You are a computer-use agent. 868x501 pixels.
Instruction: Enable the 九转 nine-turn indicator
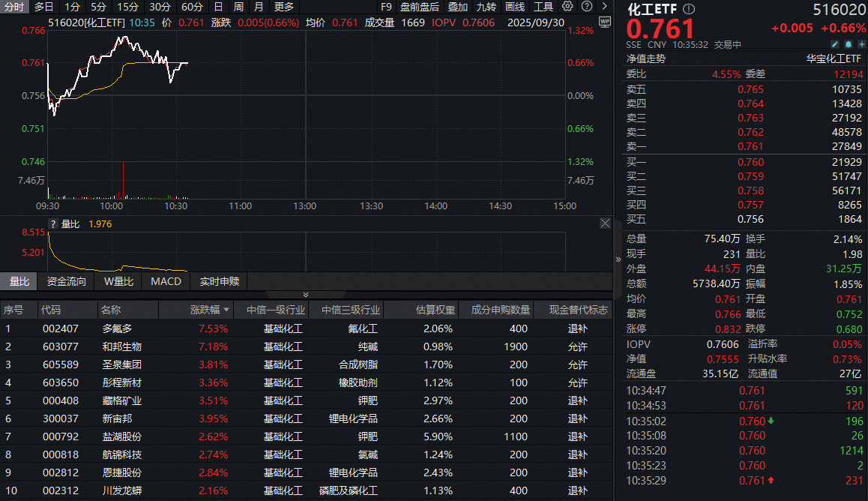tap(487, 7)
